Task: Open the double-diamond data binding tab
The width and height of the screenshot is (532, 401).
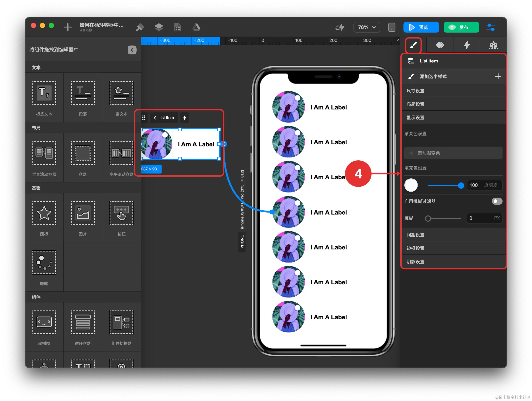Action: [440, 45]
